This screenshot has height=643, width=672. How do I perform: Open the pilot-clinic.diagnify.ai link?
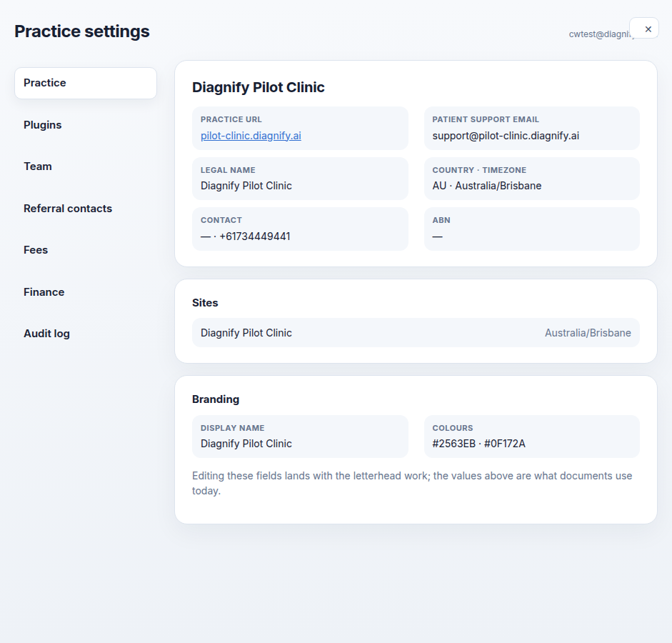click(x=251, y=136)
